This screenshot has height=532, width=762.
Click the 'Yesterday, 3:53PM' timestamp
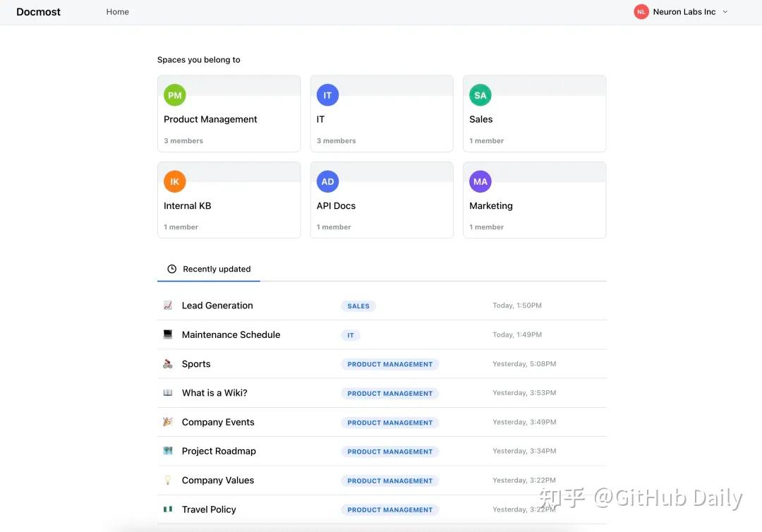pyautogui.click(x=524, y=392)
